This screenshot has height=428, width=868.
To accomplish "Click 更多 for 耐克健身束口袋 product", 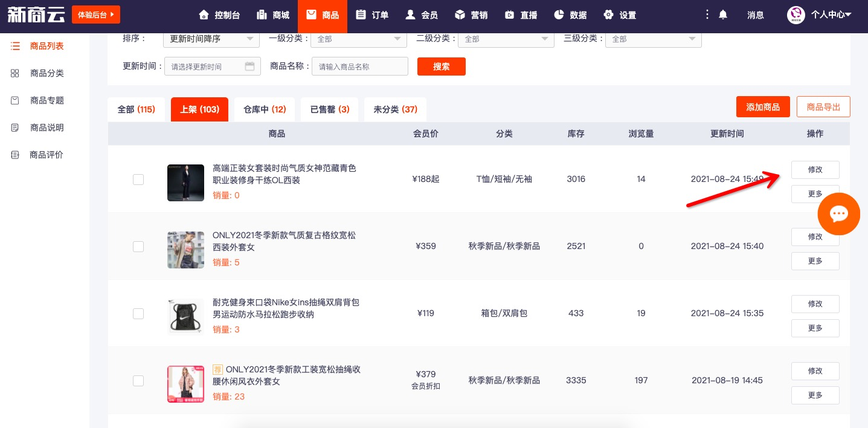I will coord(815,328).
